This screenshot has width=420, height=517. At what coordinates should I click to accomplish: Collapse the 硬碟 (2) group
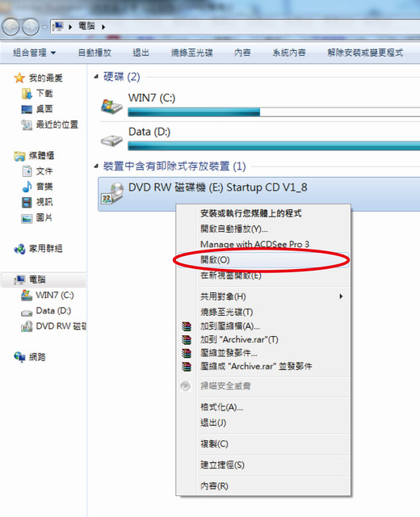(96, 77)
